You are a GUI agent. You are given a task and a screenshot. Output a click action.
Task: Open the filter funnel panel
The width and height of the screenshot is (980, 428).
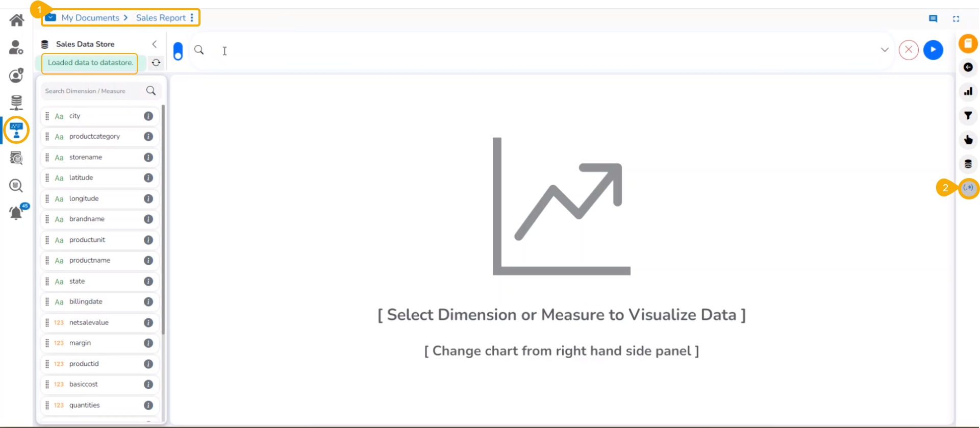(968, 116)
